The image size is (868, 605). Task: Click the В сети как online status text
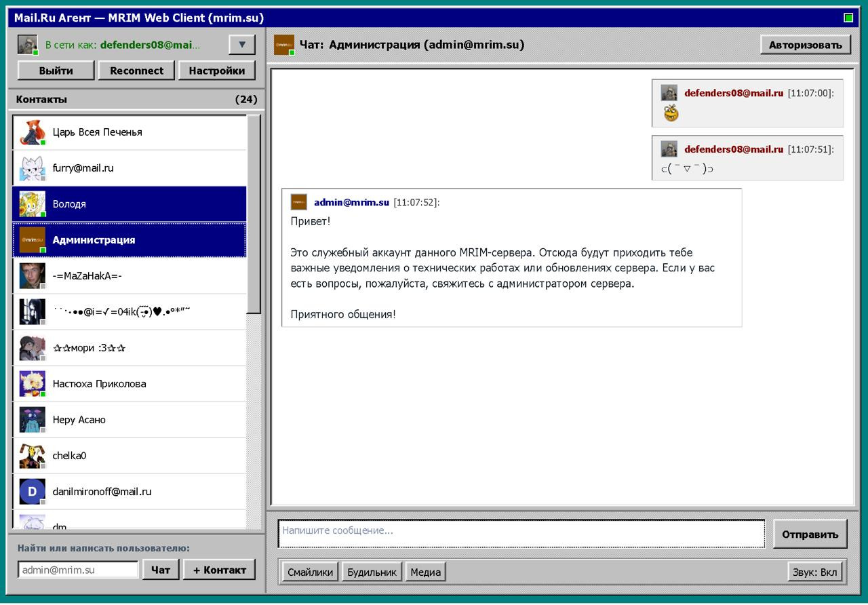(123, 45)
